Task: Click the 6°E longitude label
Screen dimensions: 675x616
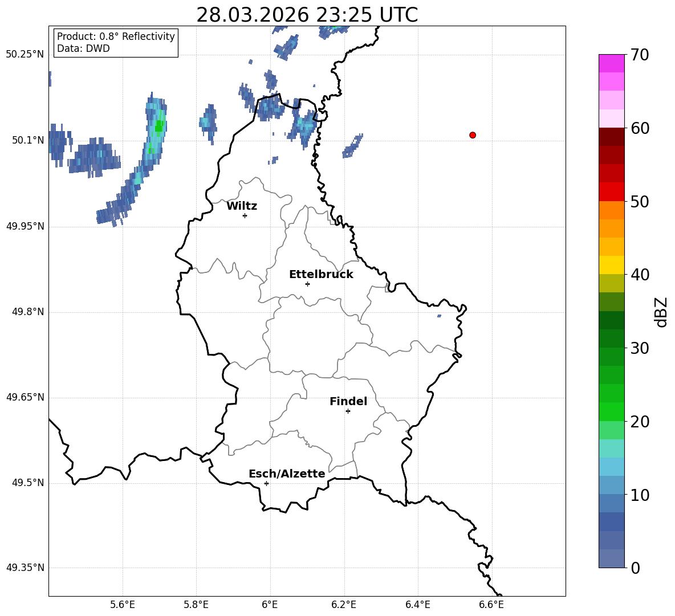Action: (270, 605)
